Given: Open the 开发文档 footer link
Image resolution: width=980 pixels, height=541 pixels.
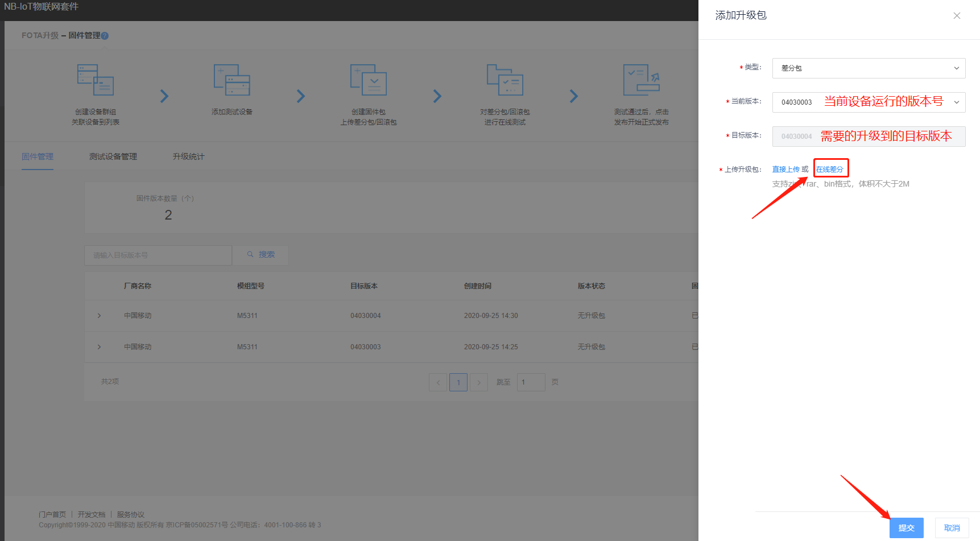Looking at the screenshot, I should pos(92,515).
